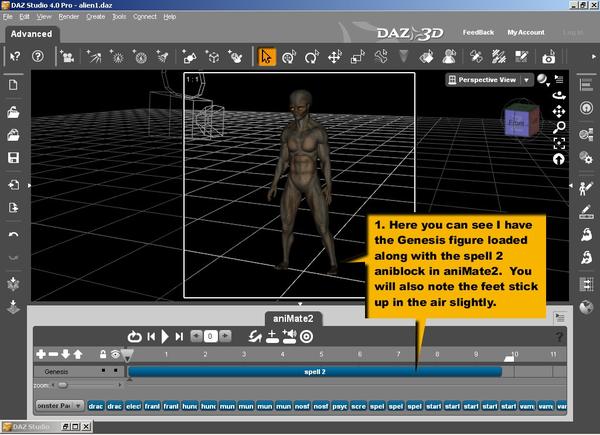
Task: Click the Import icon in left sidebar
Action: 13,185
